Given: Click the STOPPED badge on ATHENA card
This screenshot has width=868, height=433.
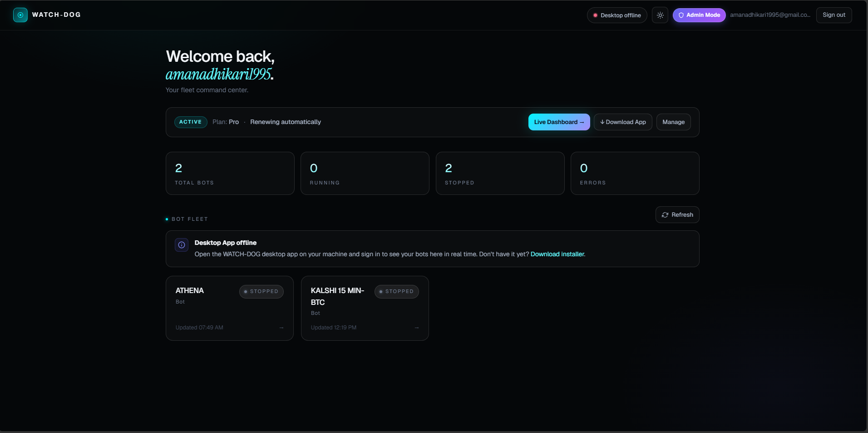Looking at the screenshot, I should coord(261,291).
